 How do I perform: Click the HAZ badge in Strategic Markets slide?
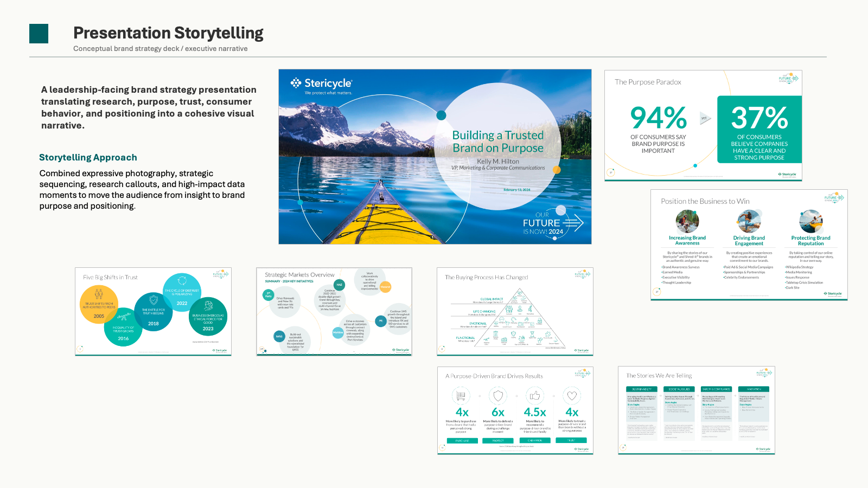pos(339,285)
